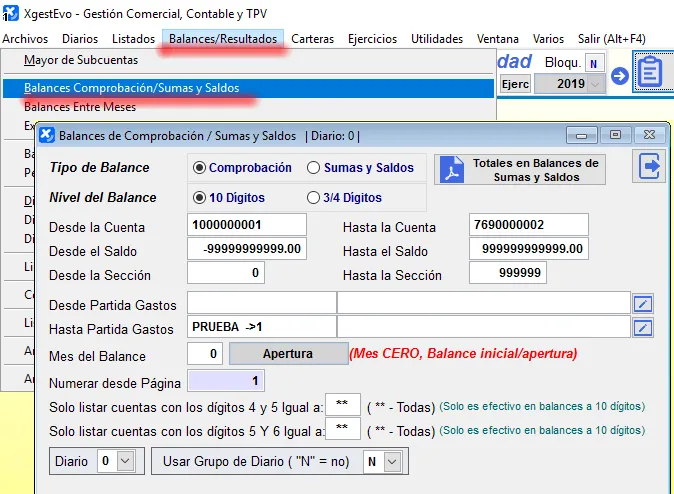Select Mayor de Subcuentas menu entry

tap(80, 60)
